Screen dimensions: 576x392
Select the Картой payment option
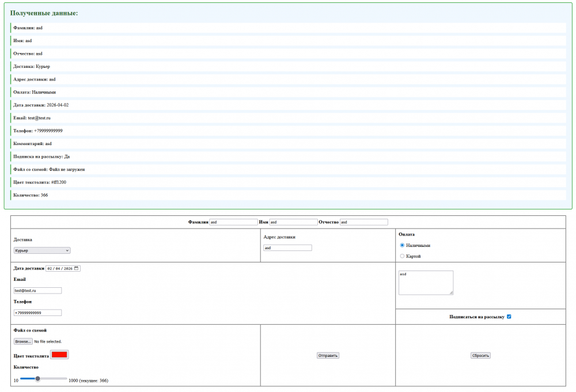tap(402, 256)
